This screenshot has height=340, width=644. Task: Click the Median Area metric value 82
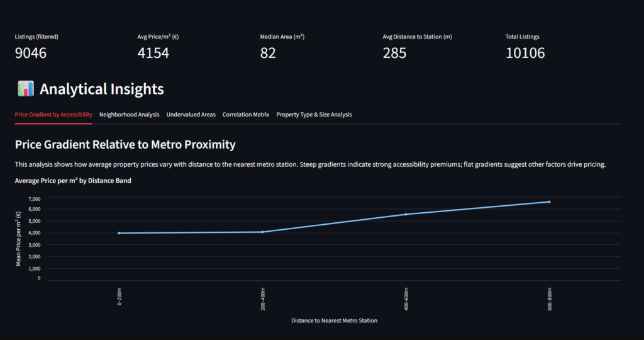[x=268, y=53]
